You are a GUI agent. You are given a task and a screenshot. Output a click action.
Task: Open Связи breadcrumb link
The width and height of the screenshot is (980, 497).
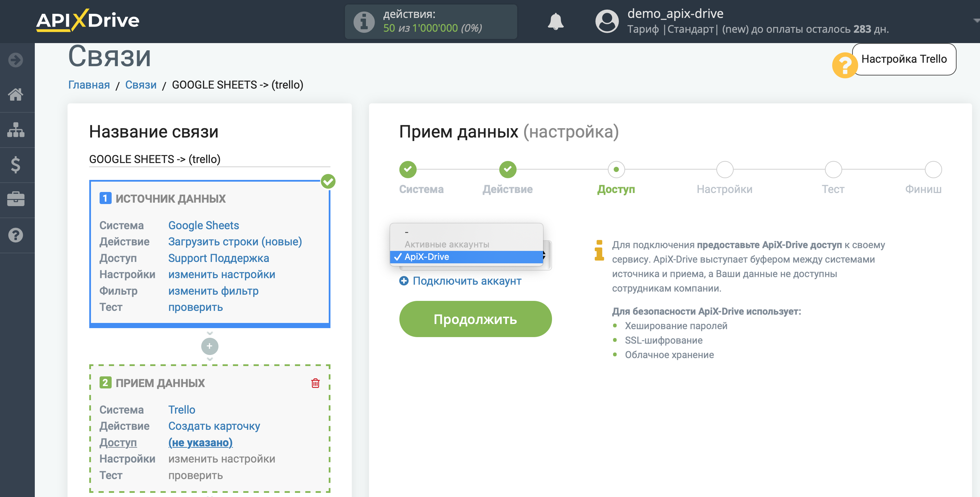(141, 84)
